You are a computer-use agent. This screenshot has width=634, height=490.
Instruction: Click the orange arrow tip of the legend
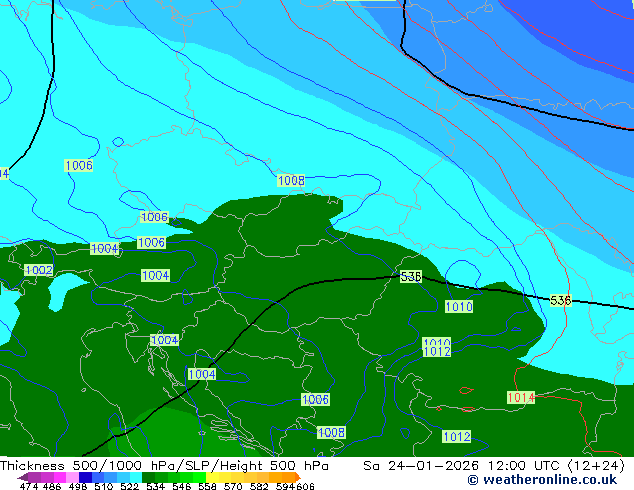click(x=298, y=477)
